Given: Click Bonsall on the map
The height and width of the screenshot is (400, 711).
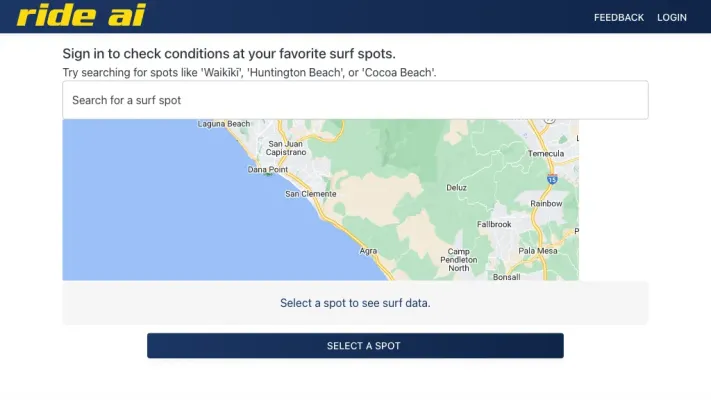Looking at the screenshot, I should coord(507,276).
